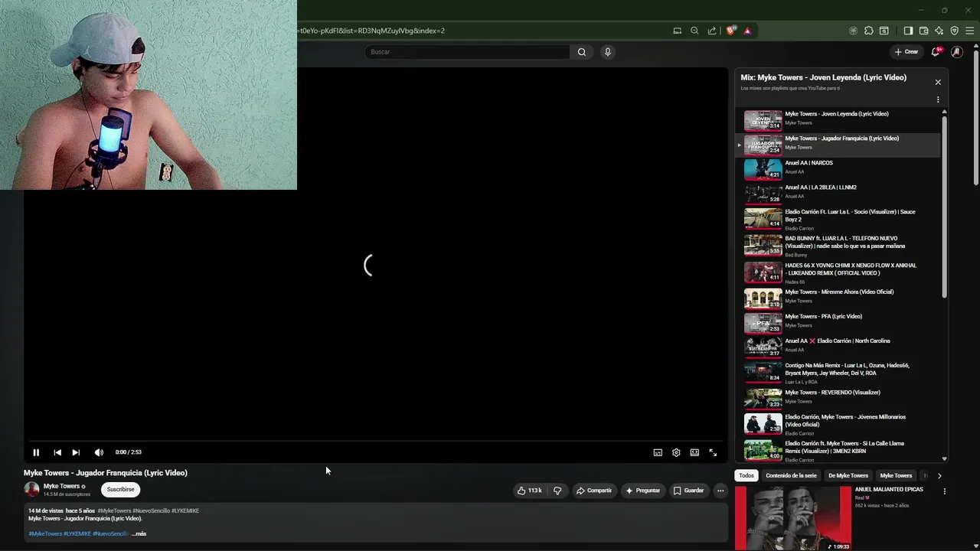Open the Crear menu button

click(x=906, y=52)
